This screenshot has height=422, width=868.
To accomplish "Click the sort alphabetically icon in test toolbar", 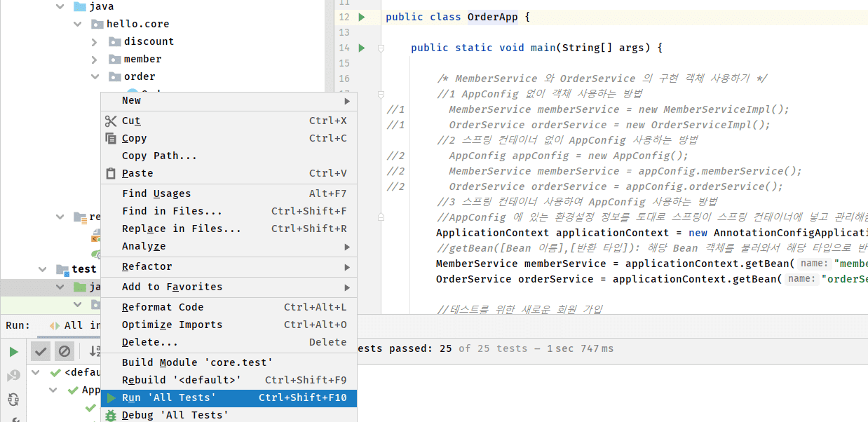I will coord(94,351).
